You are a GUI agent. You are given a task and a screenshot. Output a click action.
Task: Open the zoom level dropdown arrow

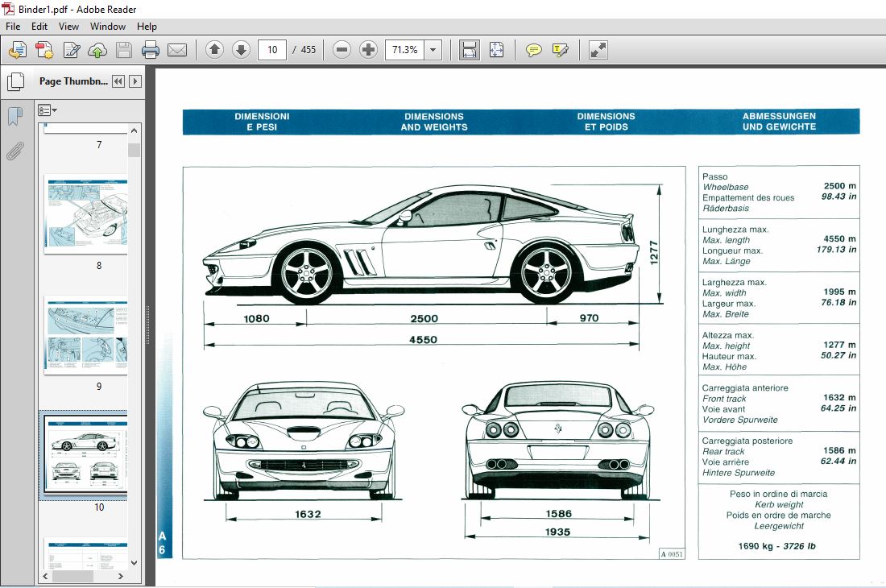pos(433,50)
